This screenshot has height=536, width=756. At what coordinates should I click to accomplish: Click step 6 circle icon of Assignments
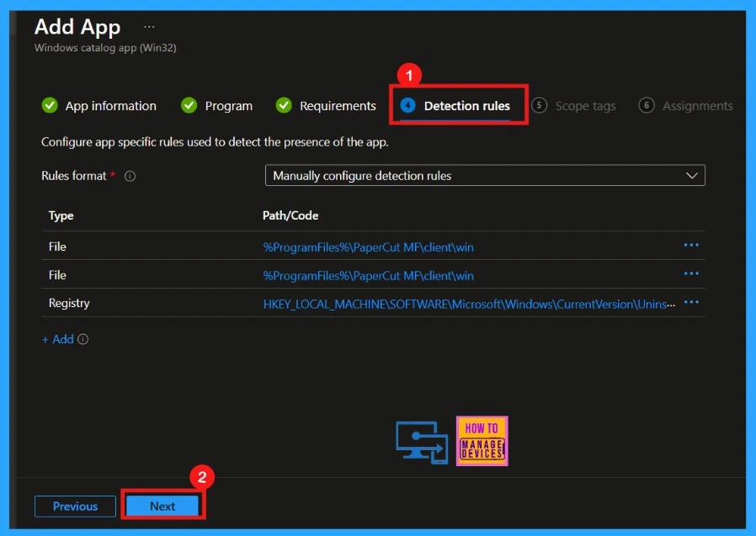point(646,105)
